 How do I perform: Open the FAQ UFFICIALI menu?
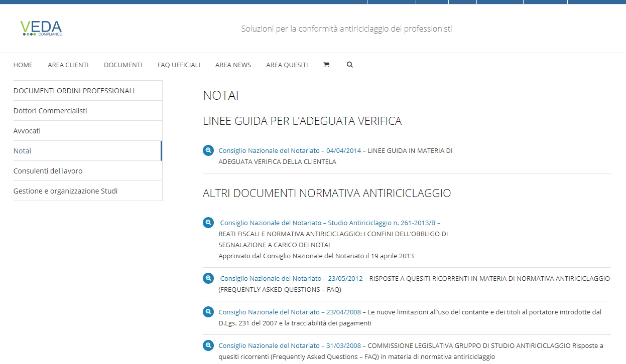click(179, 65)
